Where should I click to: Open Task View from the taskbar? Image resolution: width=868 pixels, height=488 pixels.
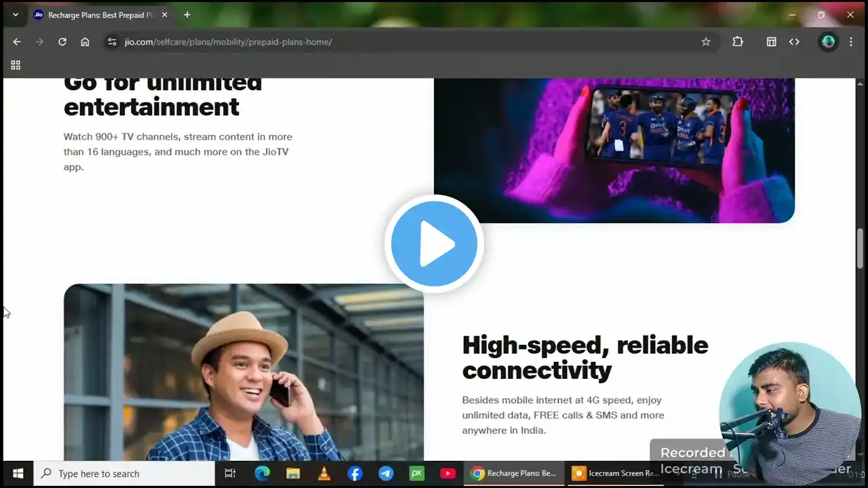[x=230, y=473]
